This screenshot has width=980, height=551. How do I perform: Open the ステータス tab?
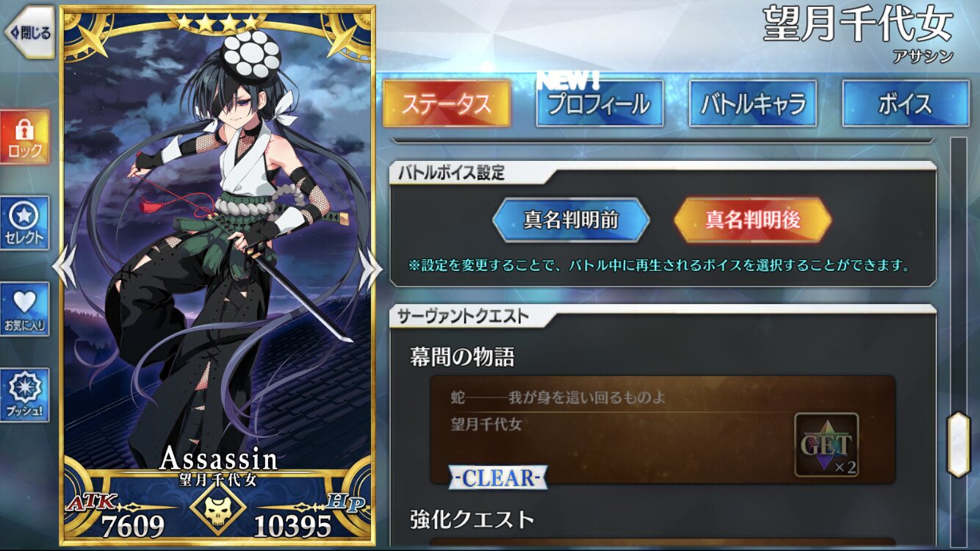(x=447, y=103)
